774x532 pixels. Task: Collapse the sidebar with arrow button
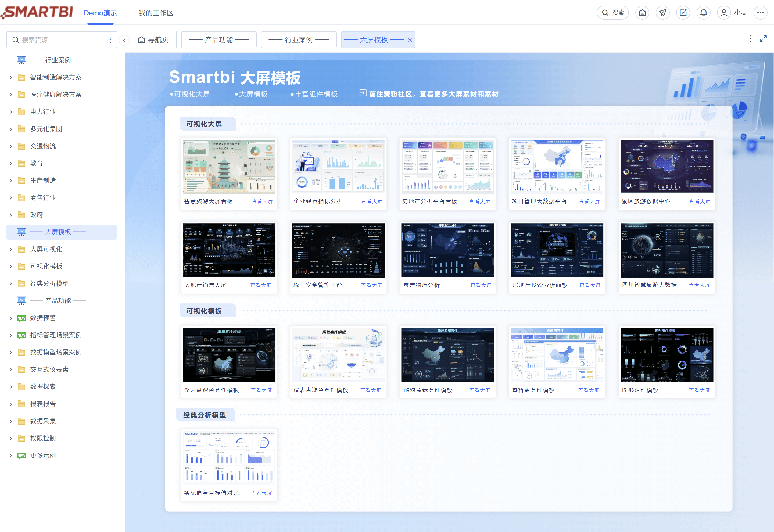(x=124, y=40)
